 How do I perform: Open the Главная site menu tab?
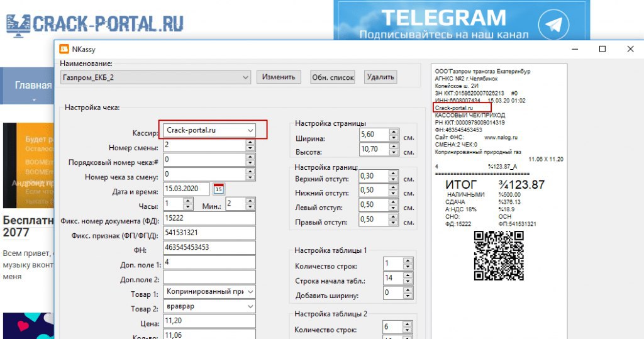tap(33, 86)
